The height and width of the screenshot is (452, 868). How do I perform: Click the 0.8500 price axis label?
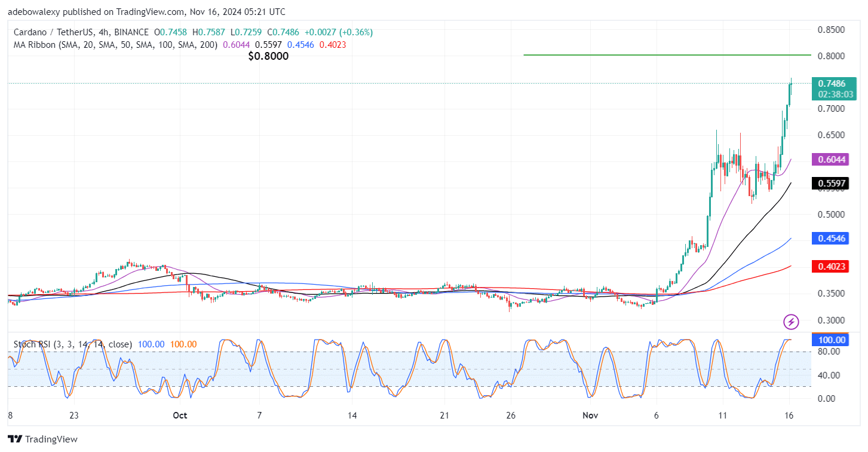[x=831, y=30]
